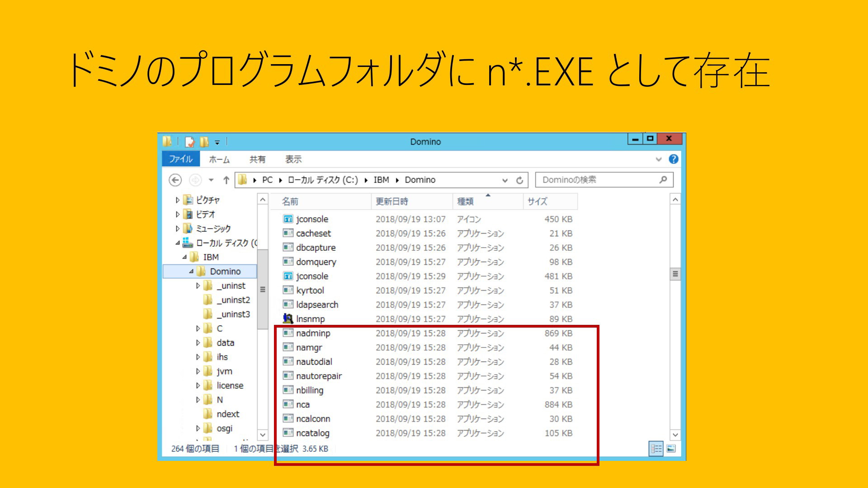Refresh the Domino folder view

(520, 180)
